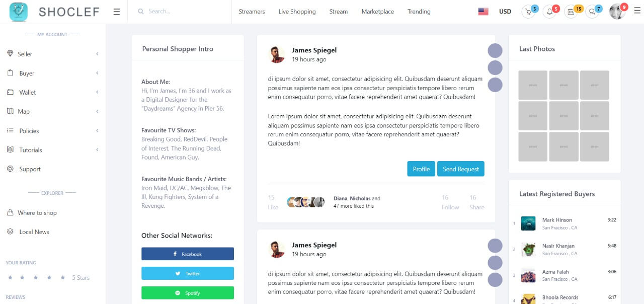Open the calendar icon with badge 15
Screen dimensions: 644x304
coord(571,12)
